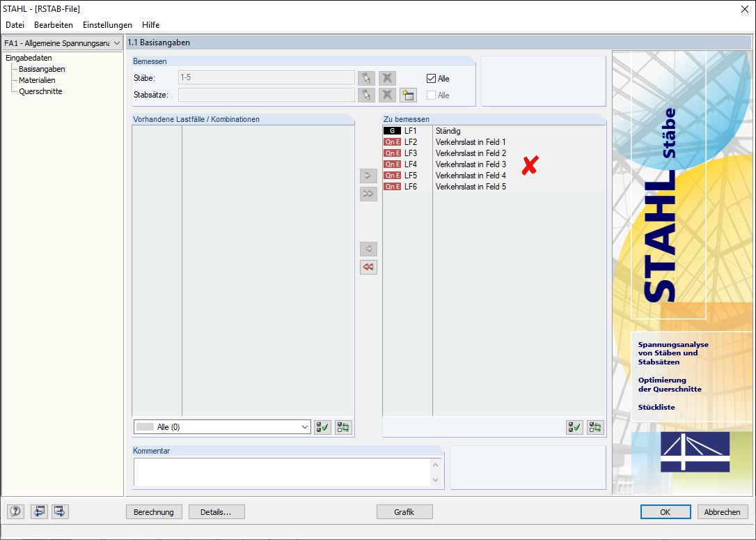Open context help via the question mark icon
756x540 pixels.
15,511
